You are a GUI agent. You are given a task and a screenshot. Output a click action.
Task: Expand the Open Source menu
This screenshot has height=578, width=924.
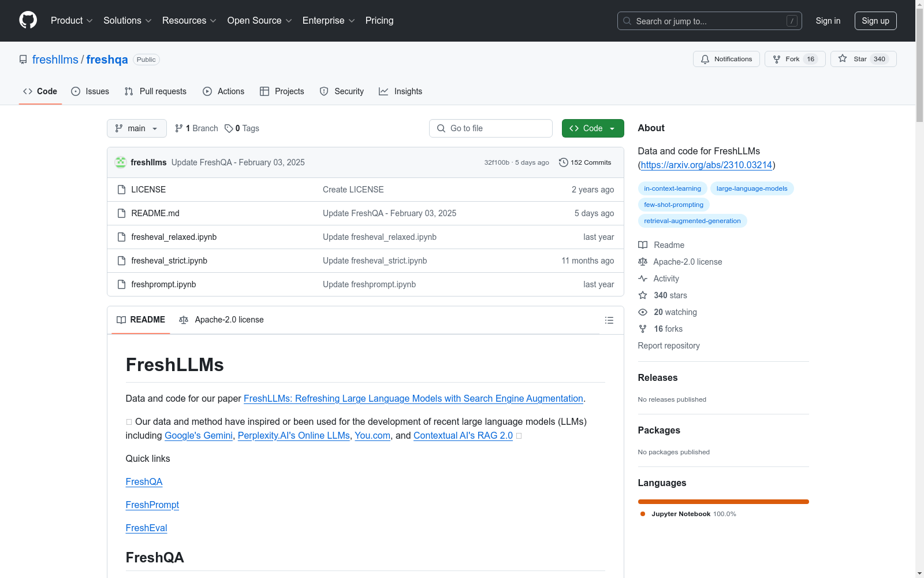click(260, 20)
